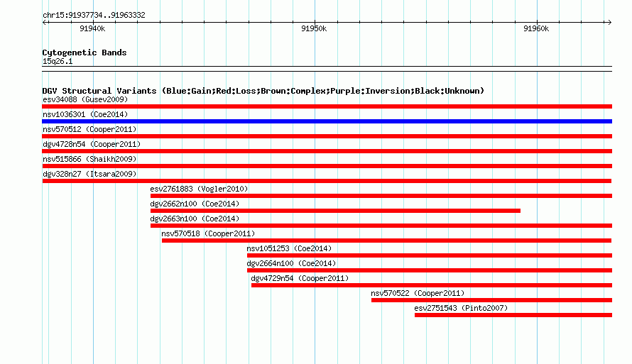Click the dgv2664n100 (Coe2014) label
This screenshot has height=364, width=632.
[x=291, y=263]
